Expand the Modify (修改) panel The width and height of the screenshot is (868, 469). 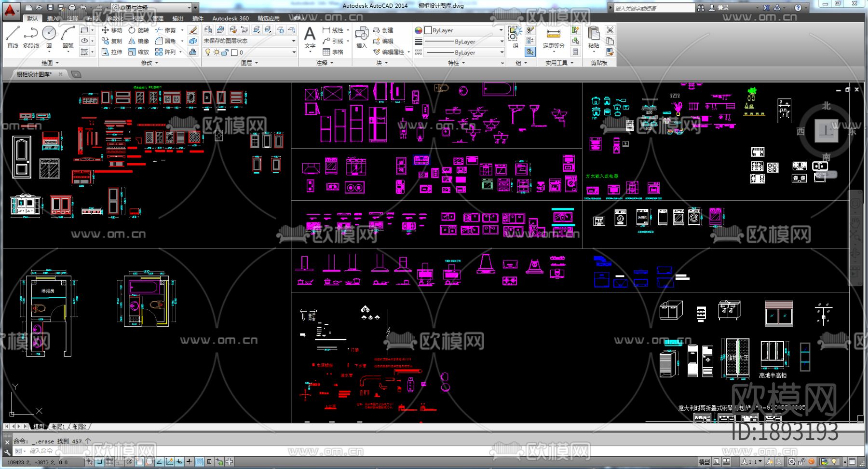149,63
